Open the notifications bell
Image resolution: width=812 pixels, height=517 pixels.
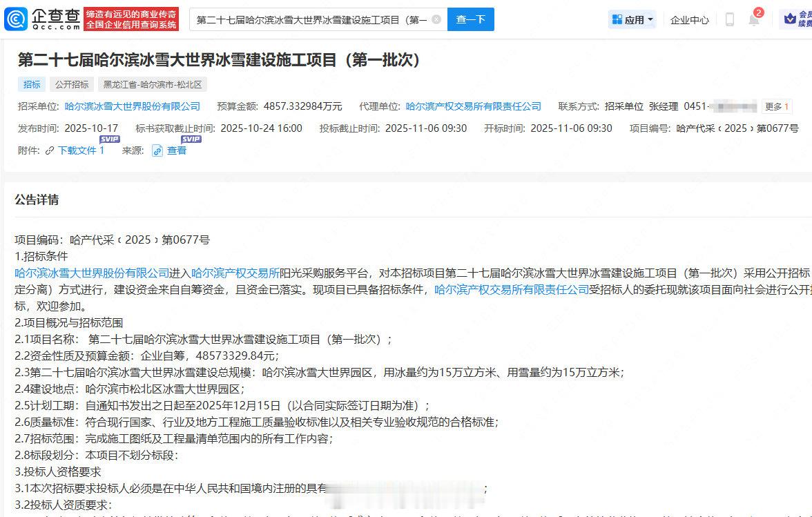tap(754, 19)
